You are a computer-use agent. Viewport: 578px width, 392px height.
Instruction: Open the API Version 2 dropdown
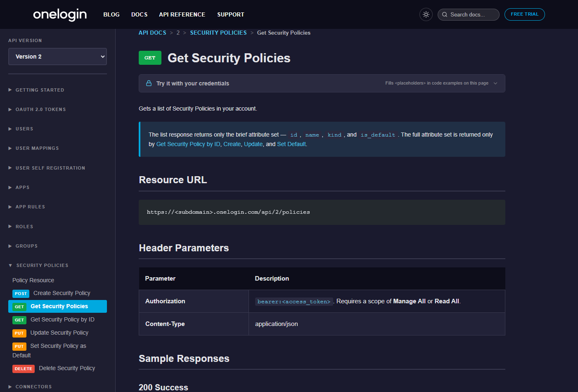(57, 57)
